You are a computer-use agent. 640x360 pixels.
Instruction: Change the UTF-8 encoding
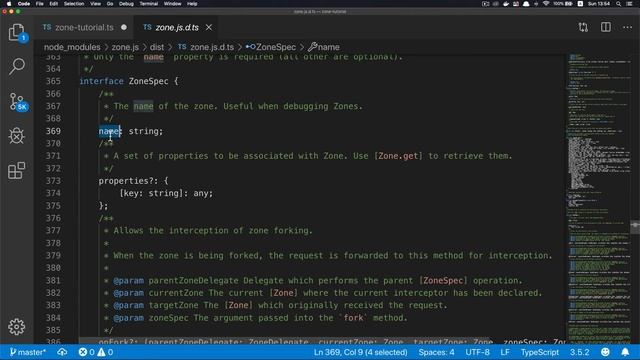(478, 352)
